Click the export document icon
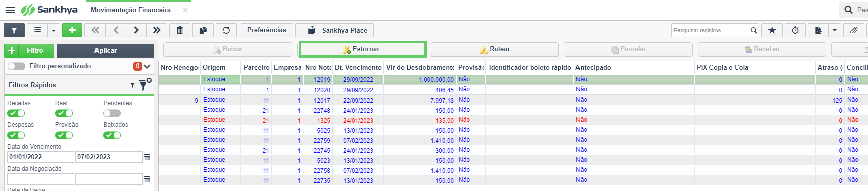This screenshot has height=191, width=868. pyautogui.click(x=818, y=30)
